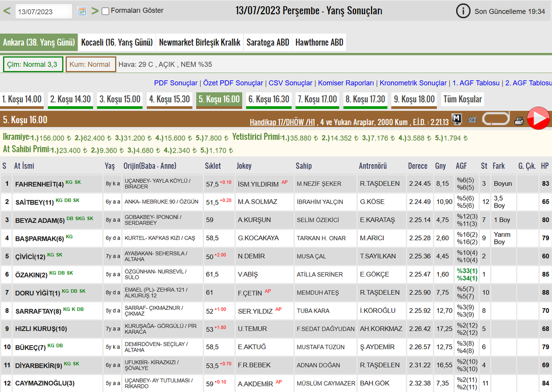Viewport: 552px width, 392px height.
Task: Open the Saratoga ABD tab
Action: (268, 42)
